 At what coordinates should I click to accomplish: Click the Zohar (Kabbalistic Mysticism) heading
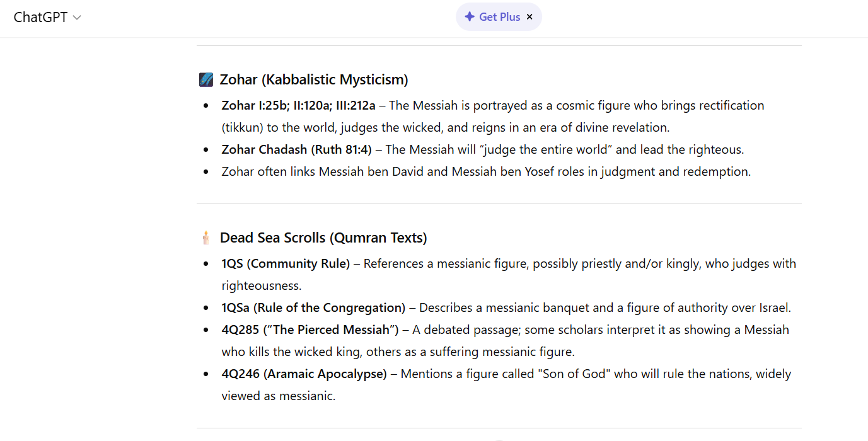tap(314, 80)
